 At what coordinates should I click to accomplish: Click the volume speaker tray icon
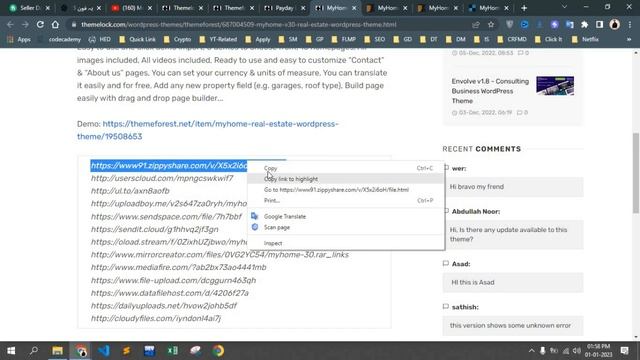tap(577, 351)
